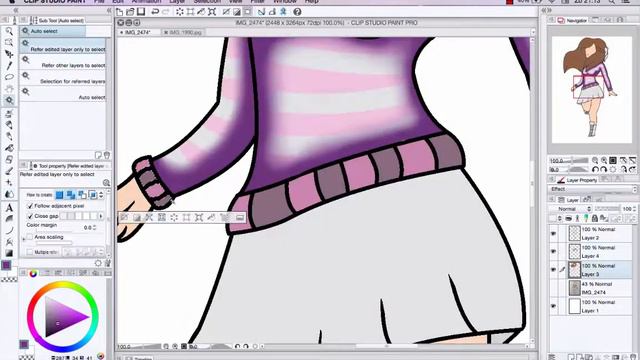Switch to the IMG_2474 canvas tab
The height and width of the screenshot is (360, 640).
pyautogui.click(x=137, y=32)
